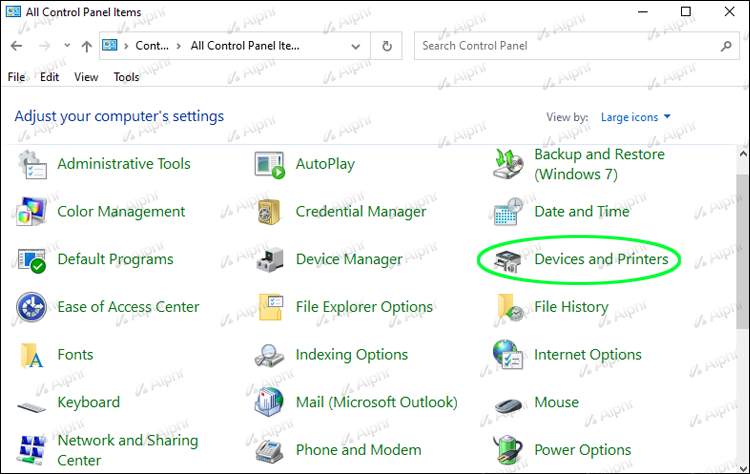This screenshot has width=750, height=474.
Task: Open Power Options icon
Action: pyautogui.click(x=509, y=450)
